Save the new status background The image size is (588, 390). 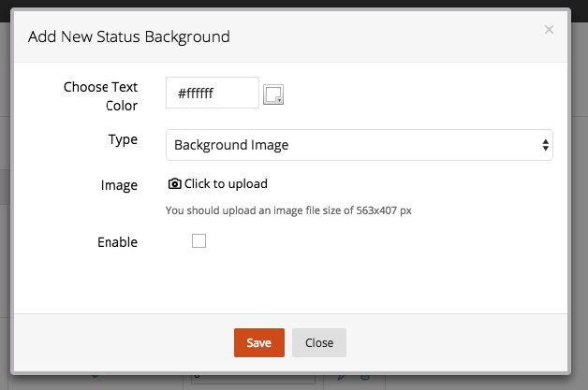[259, 342]
